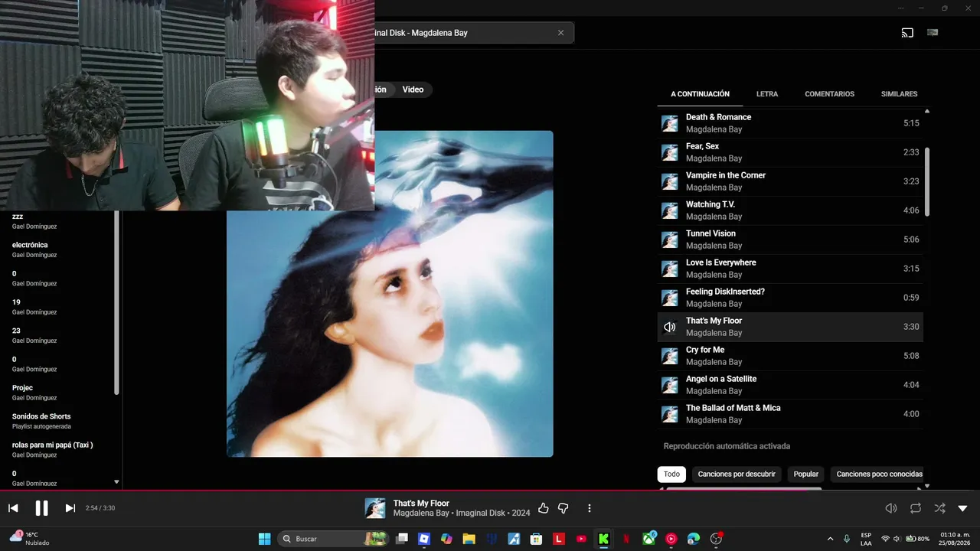Open the Xbox app from the taskbar
980x551 pixels.
[649, 539]
